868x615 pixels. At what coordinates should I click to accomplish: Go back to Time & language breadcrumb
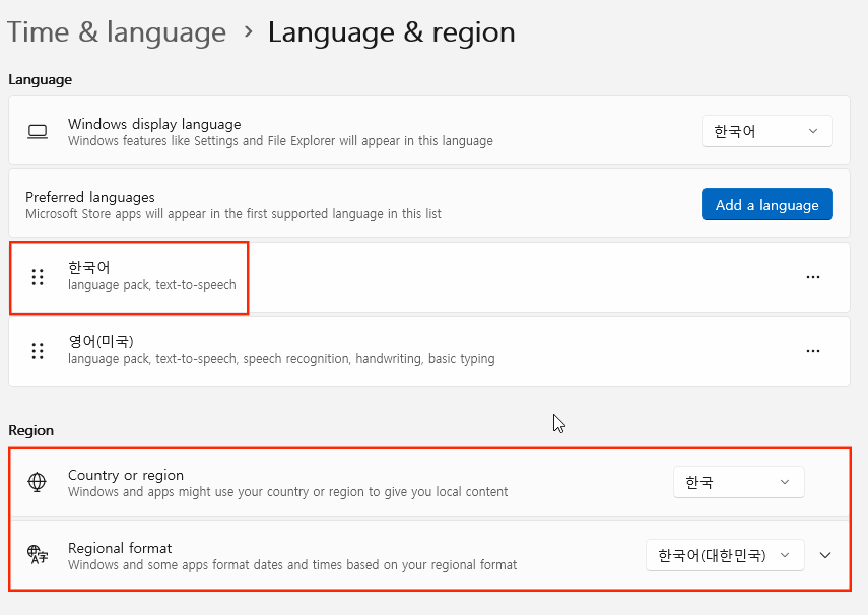coord(117,32)
